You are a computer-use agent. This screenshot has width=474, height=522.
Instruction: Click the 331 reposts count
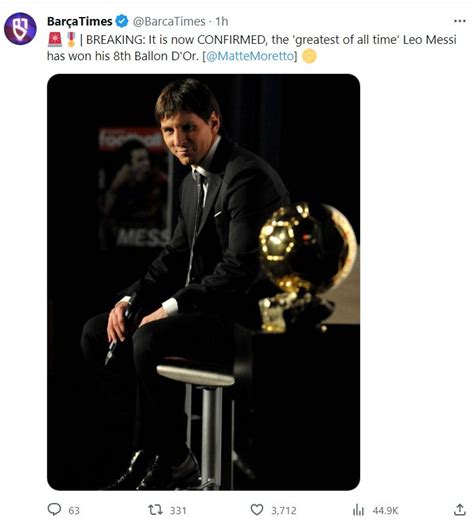click(178, 510)
